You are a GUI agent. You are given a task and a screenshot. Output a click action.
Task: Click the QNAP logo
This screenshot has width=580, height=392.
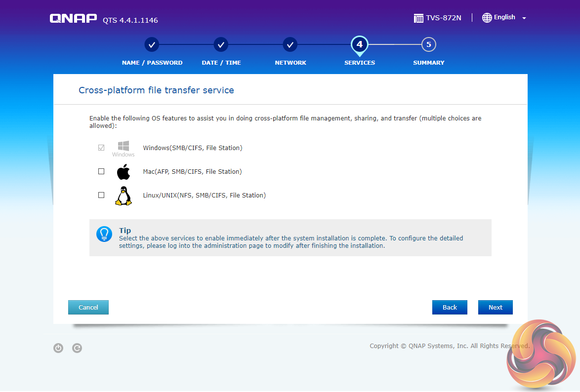pyautogui.click(x=73, y=18)
